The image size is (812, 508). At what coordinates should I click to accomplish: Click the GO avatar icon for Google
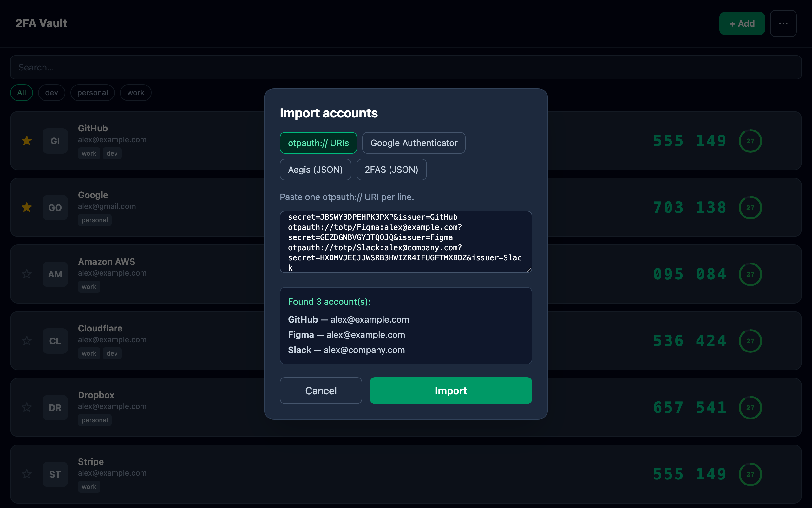pos(55,207)
